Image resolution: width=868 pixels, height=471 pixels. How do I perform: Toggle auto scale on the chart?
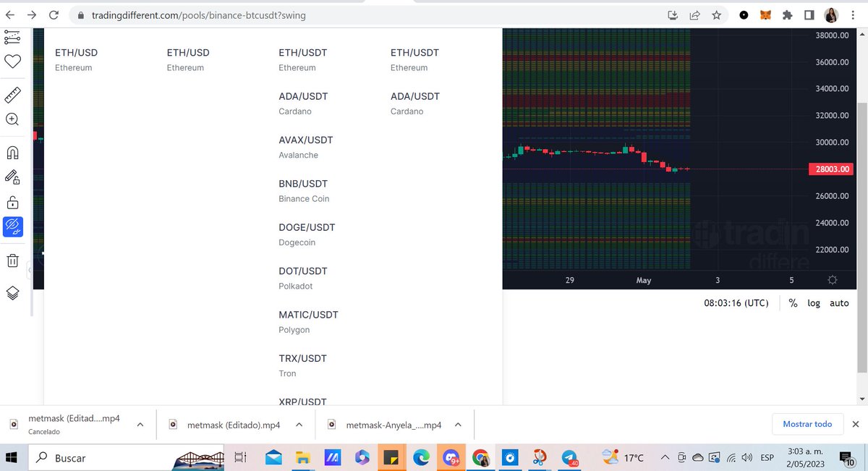(x=839, y=303)
